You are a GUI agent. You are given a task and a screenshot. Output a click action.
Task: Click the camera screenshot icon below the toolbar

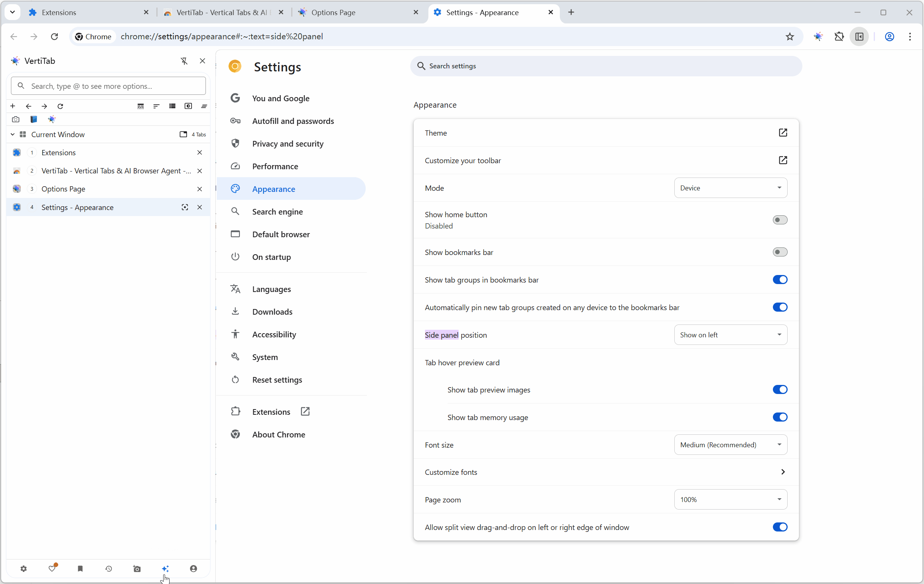pos(15,119)
